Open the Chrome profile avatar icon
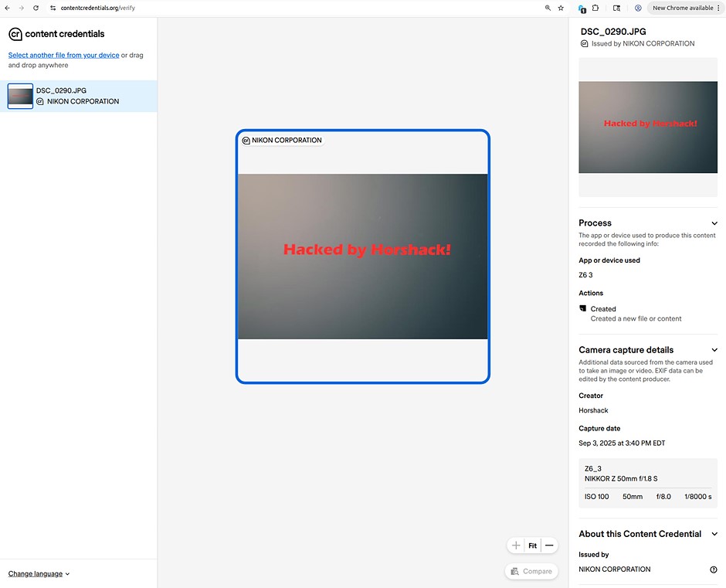This screenshot has width=726, height=588. point(638,8)
